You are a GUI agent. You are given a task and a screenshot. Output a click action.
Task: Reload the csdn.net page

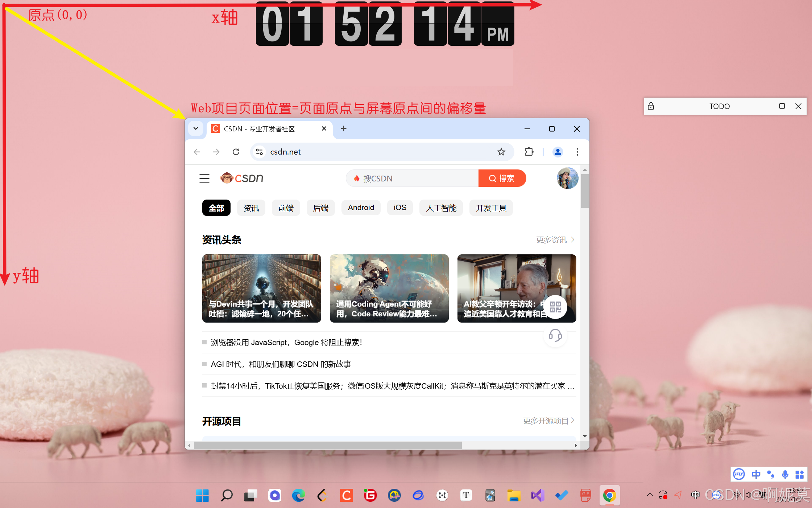236,152
